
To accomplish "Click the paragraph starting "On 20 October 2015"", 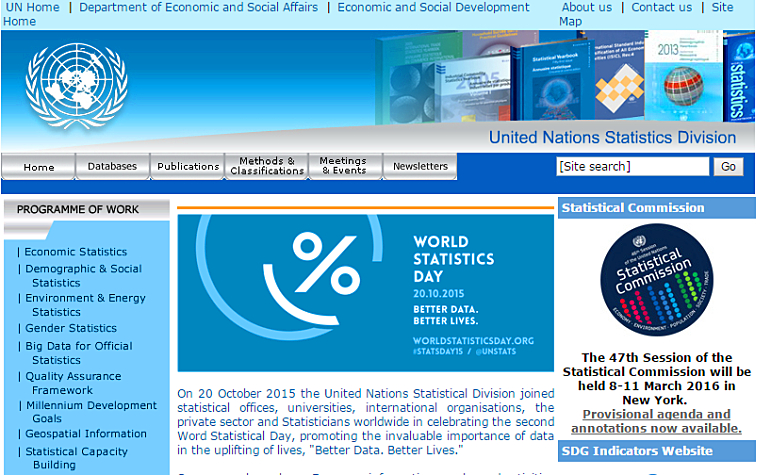I will [x=365, y=421].
